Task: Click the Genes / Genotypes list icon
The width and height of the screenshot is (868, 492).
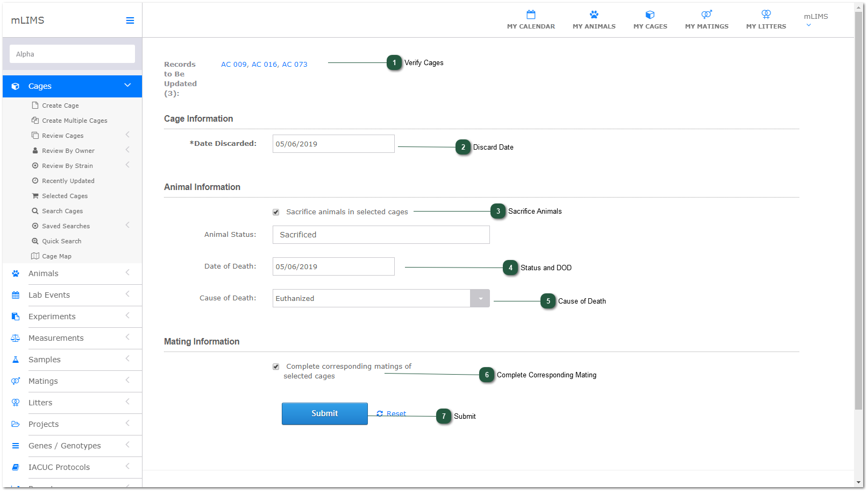Action: click(x=16, y=446)
